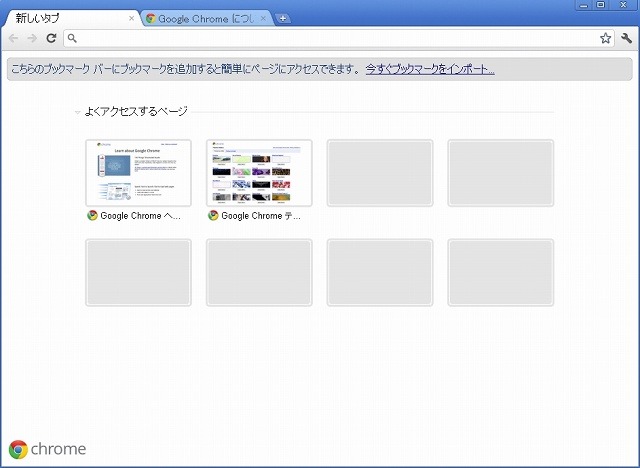640x468 pixels.
Task: Open the wrench settings menu
Action: coord(627,38)
